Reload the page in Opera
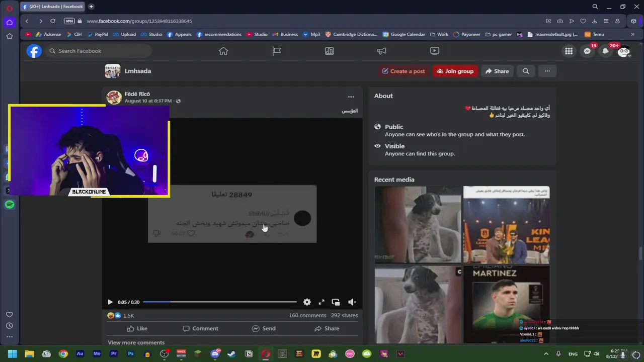The height and width of the screenshot is (362, 644). click(53, 21)
